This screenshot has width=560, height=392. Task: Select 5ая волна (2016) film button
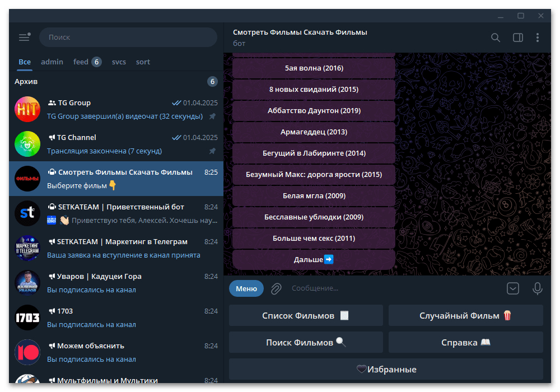coord(314,68)
